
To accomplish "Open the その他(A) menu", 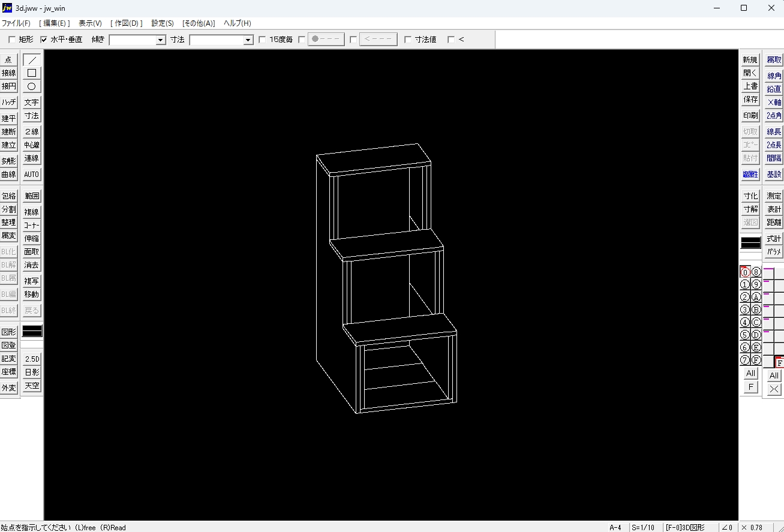I will pos(199,23).
